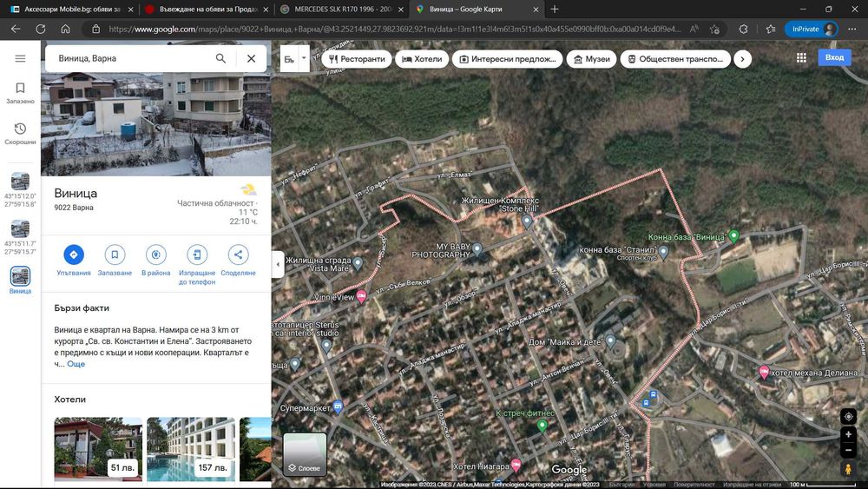Screen dimensions: 868x489
Task: Select the recent location 43°15'11.7" thumbnail
Action: (20, 228)
